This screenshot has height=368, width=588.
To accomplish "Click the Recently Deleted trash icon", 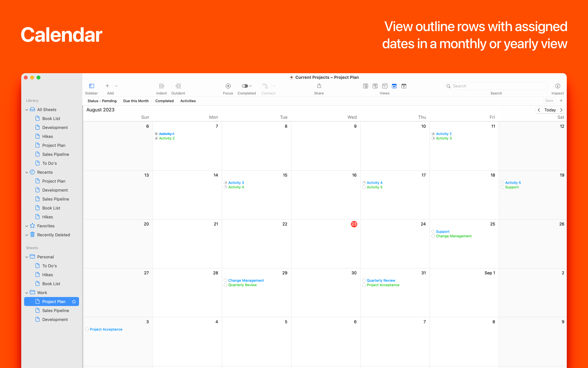I will click(x=32, y=235).
